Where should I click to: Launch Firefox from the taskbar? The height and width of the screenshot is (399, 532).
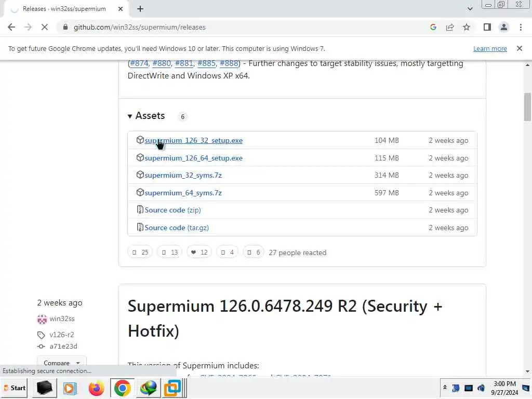tap(96, 388)
